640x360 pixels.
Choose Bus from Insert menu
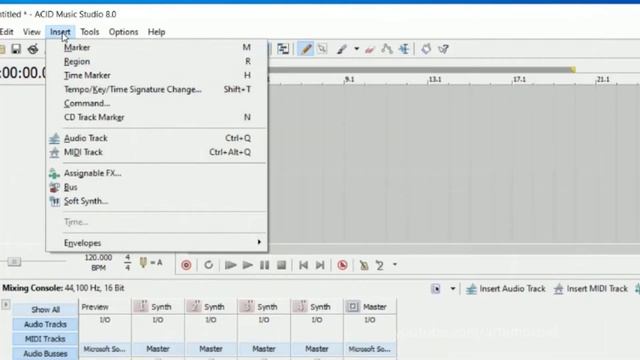tap(157, 187)
